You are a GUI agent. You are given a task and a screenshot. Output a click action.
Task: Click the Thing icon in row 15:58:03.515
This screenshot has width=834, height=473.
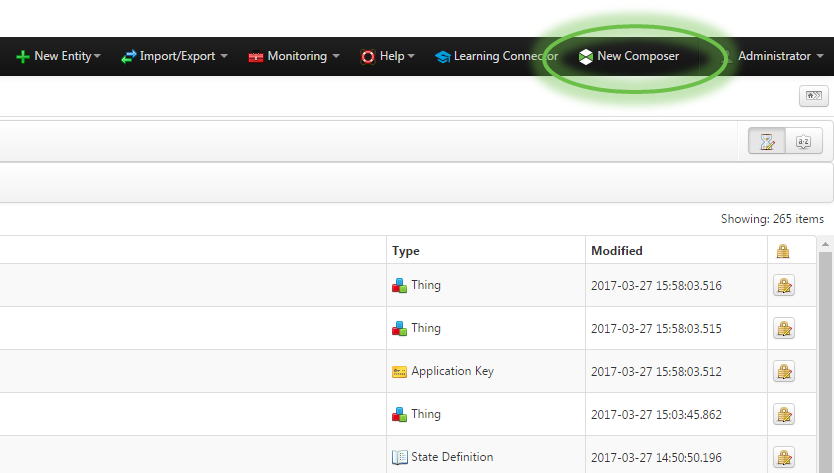click(399, 328)
